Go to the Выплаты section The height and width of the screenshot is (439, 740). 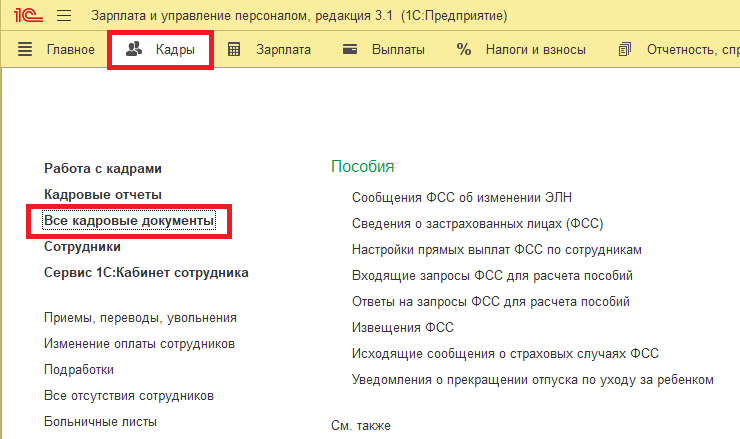point(398,50)
